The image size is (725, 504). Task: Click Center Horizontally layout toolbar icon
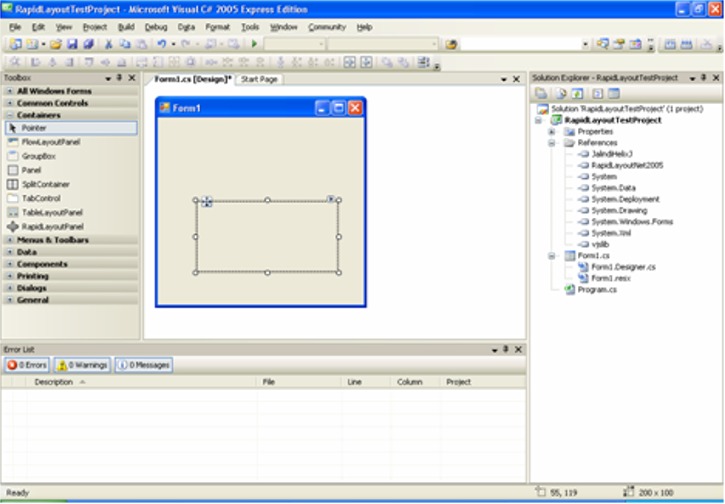[x=350, y=62]
